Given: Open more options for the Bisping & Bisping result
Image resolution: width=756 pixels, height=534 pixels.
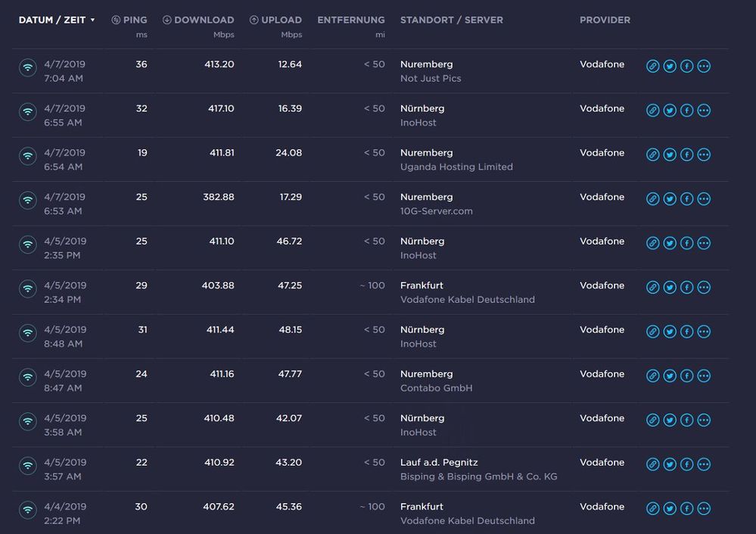Looking at the screenshot, I should (x=704, y=464).
